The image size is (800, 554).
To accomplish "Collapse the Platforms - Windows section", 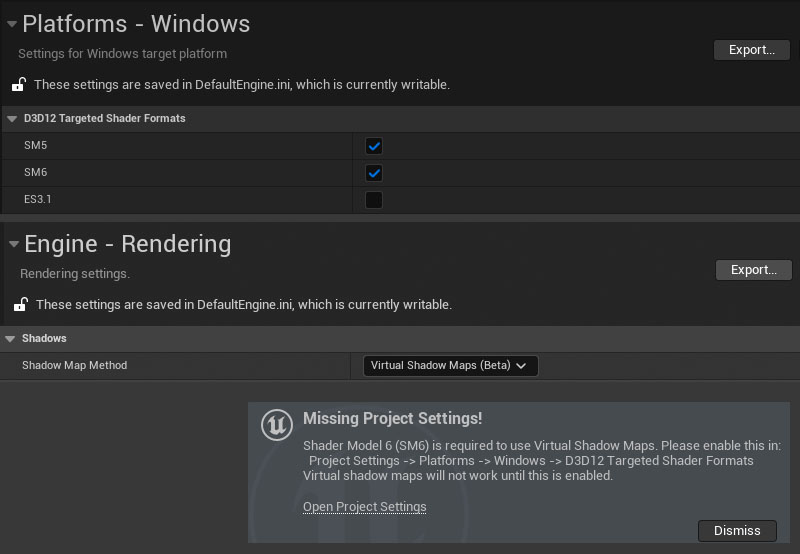I will pos(12,24).
